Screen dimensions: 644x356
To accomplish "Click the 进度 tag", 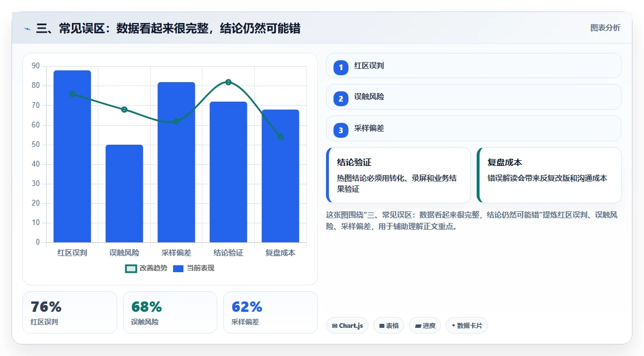I will 425,326.
